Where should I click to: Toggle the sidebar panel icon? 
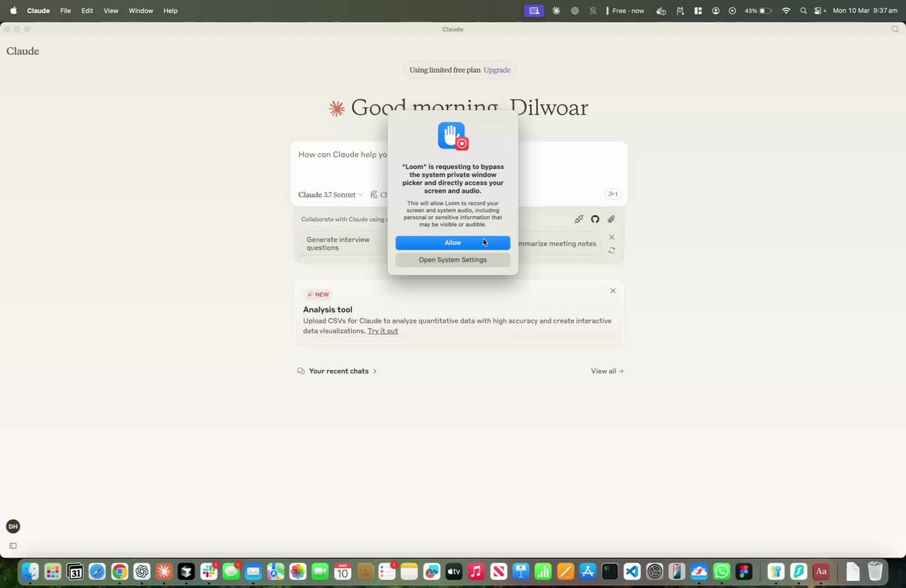[13, 546]
